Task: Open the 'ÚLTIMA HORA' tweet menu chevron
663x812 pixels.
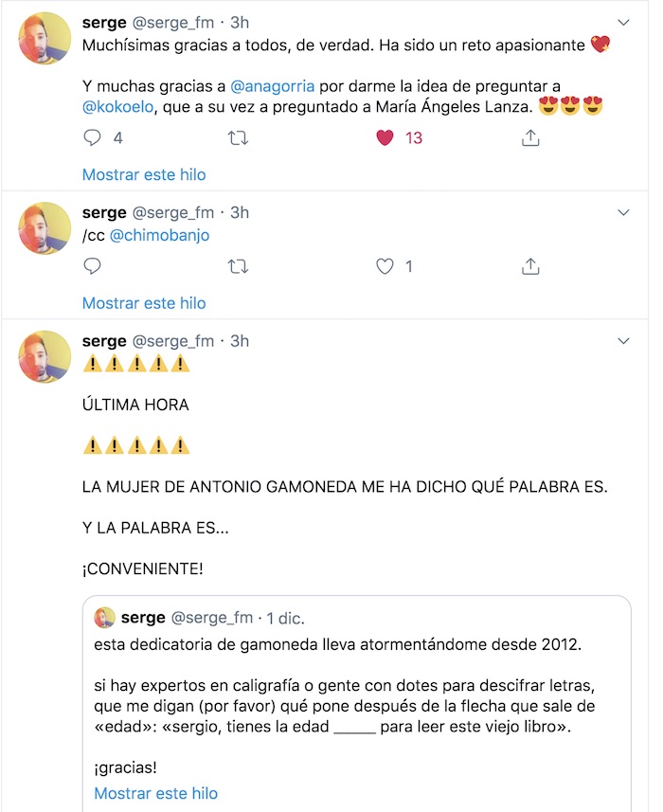Action: [x=623, y=340]
